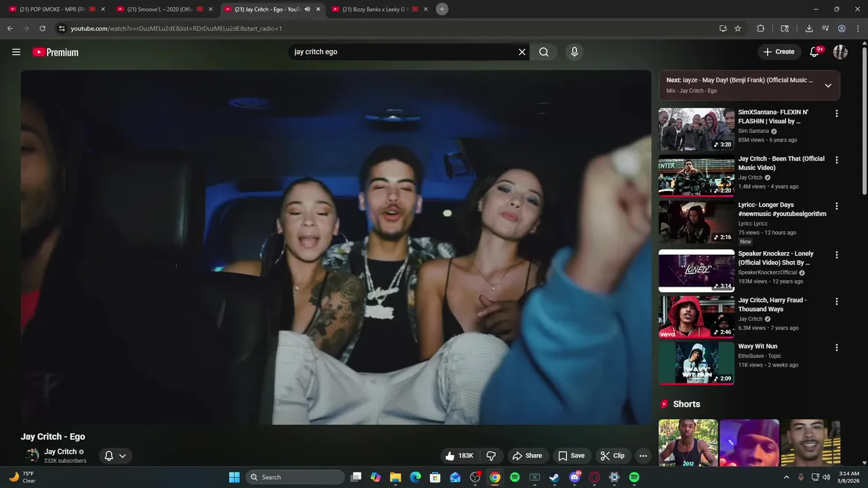Open Chrome downloads icon

pyautogui.click(x=809, y=28)
